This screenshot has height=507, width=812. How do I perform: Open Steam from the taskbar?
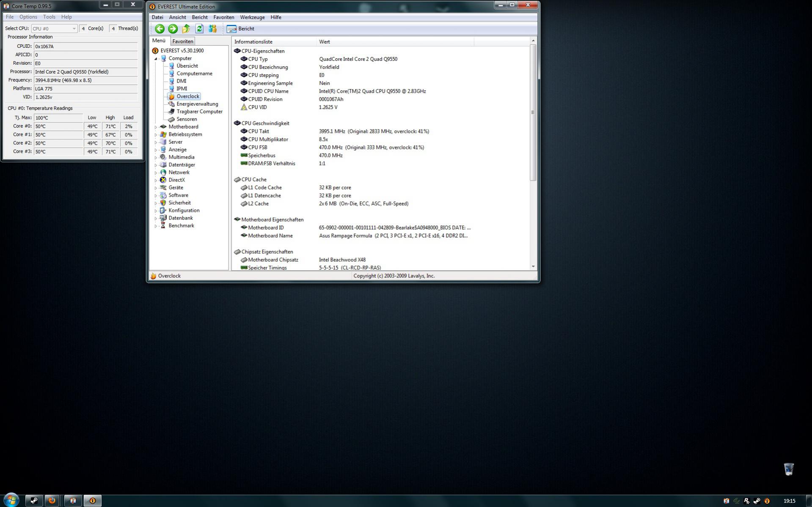coord(34,501)
